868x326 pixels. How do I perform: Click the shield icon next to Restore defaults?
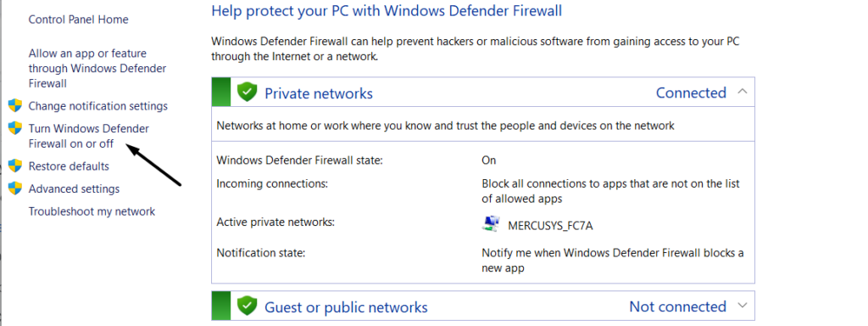15,166
